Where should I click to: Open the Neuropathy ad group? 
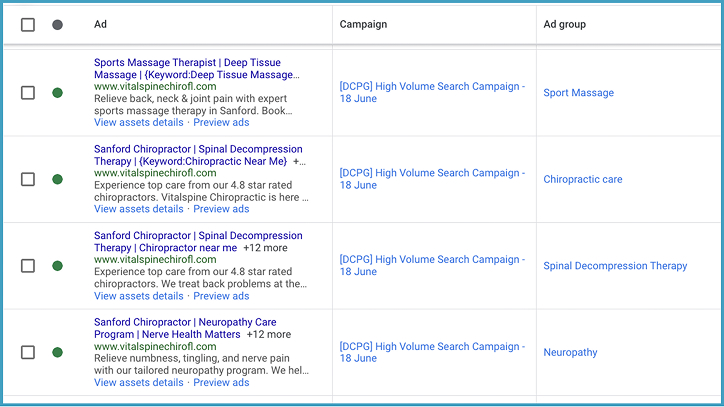(570, 352)
